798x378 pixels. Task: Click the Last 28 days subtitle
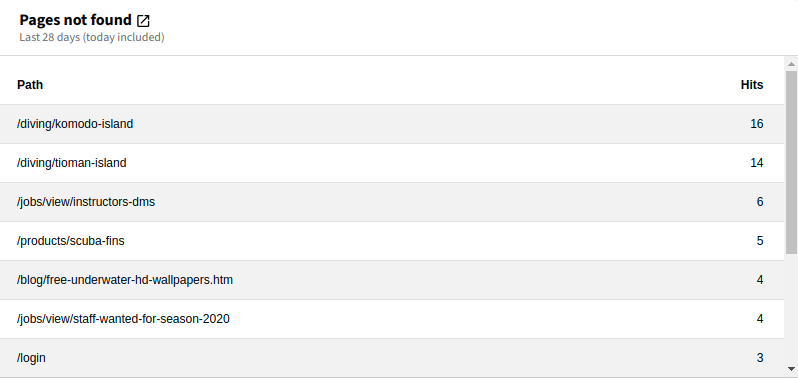[x=92, y=37]
